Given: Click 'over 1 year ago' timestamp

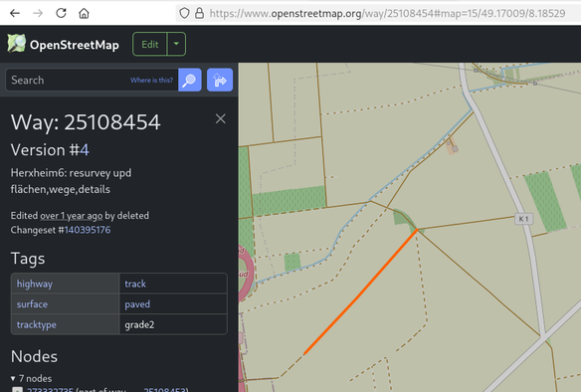Looking at the screenshot, I should point(72,216).
